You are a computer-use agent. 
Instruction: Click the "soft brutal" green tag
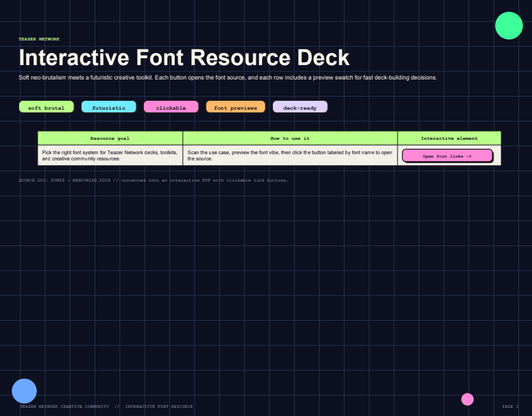(x=46, y=107)
